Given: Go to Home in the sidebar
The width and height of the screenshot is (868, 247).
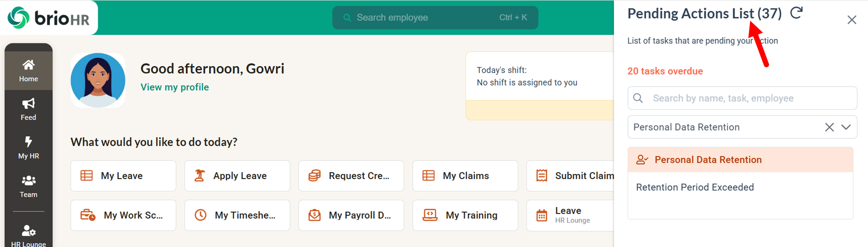Looking at the screenshot, I should (x=29, y=70).
